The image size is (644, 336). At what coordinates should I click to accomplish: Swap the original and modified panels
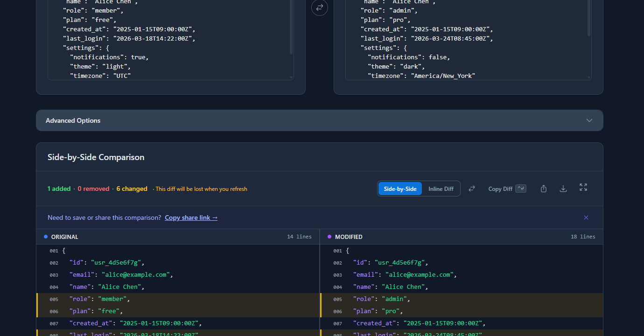click(x=319, y=7)
